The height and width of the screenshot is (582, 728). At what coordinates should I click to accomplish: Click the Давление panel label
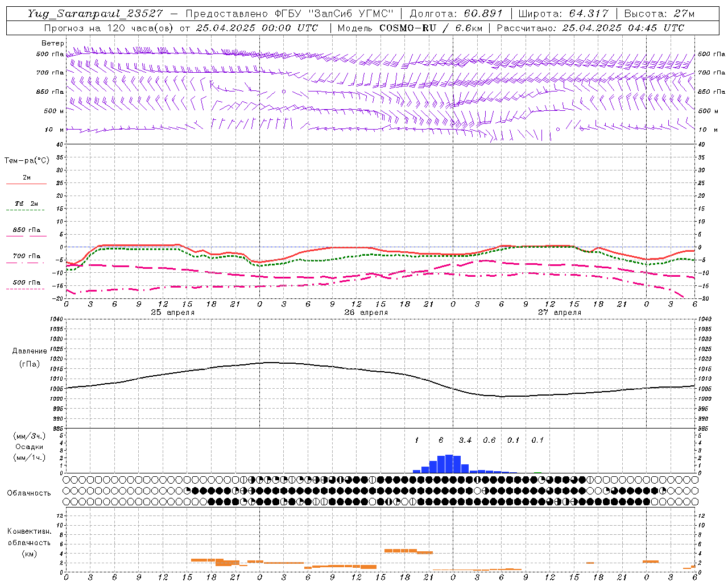click(x=30, y=351)
